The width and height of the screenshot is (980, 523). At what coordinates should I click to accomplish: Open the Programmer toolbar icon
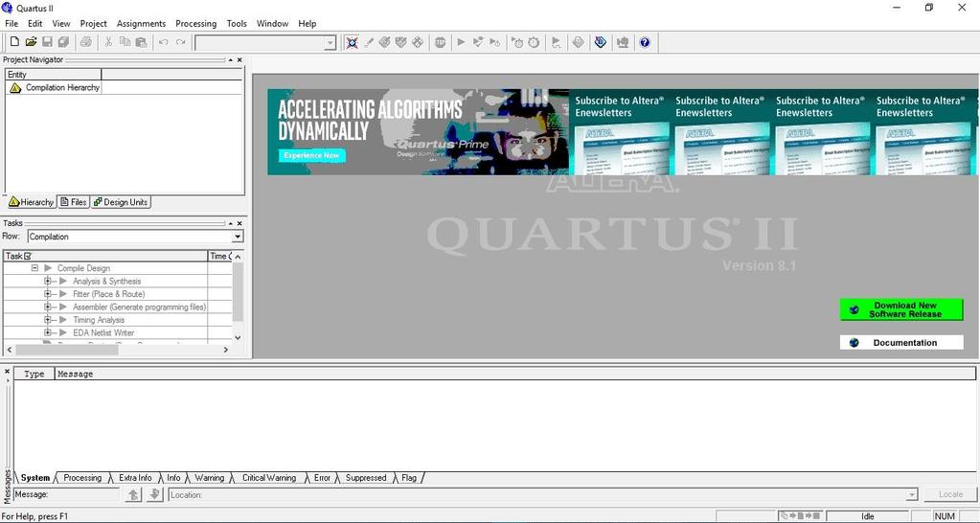600,42
